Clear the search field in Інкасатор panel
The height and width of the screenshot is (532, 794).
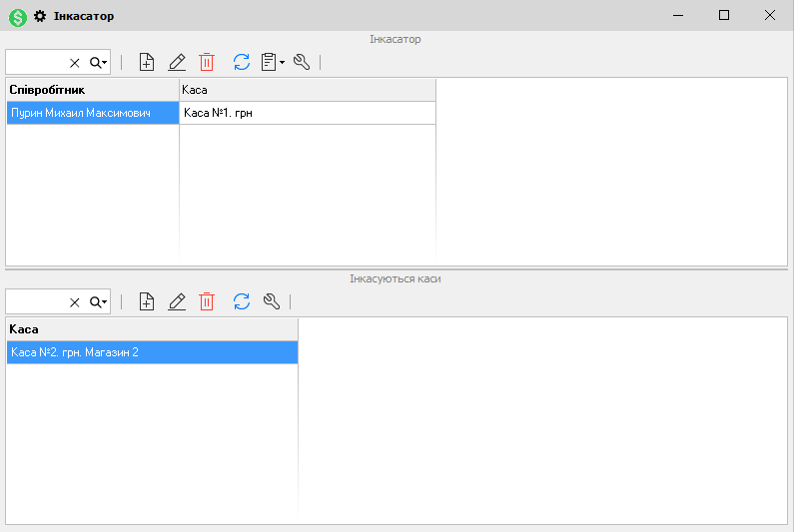pos(75,63)
